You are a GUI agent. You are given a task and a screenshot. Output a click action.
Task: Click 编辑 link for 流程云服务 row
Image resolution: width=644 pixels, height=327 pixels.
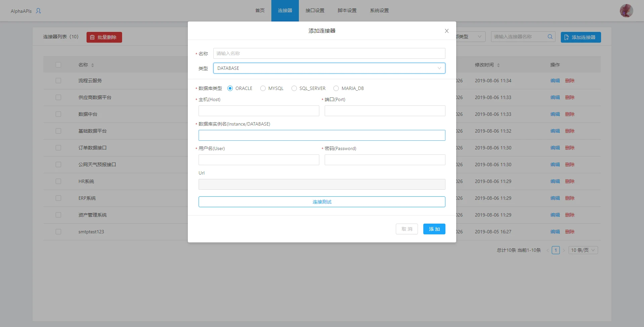(555, 81)
